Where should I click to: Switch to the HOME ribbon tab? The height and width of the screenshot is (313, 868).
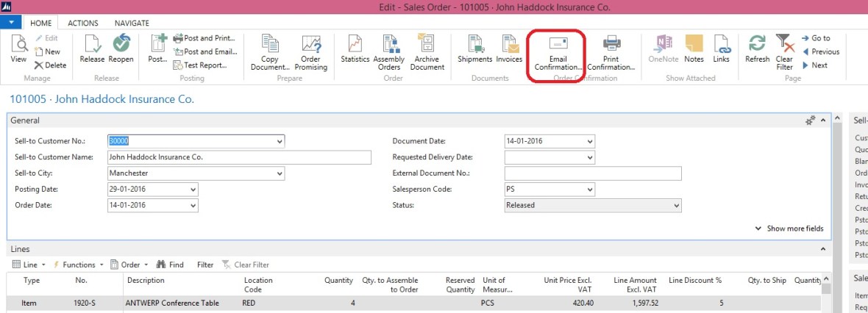coord(41,24)
